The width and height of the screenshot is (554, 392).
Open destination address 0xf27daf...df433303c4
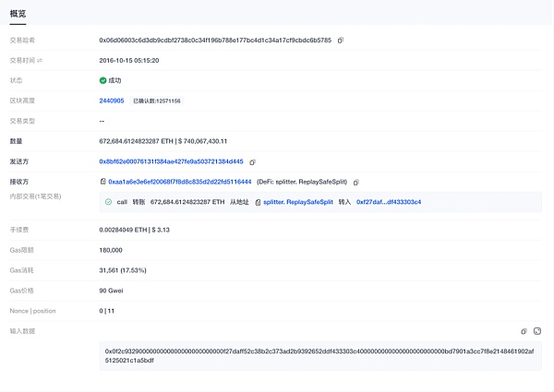point(389,202)
